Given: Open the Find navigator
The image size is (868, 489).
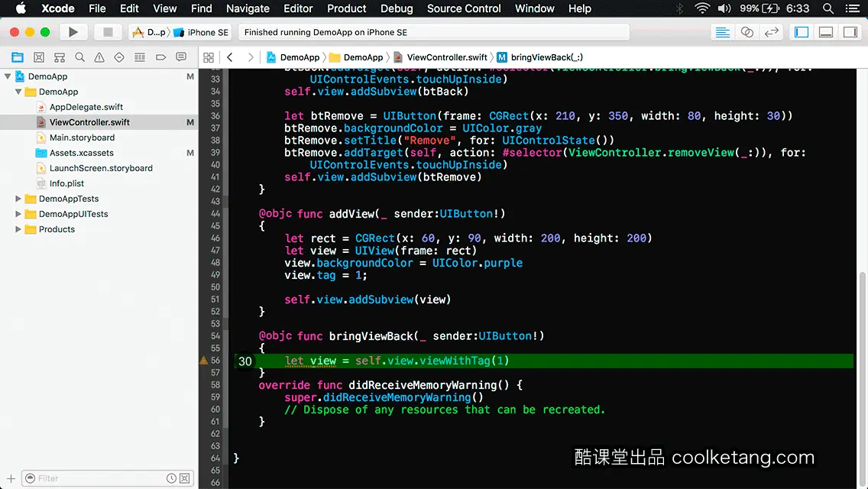Looking at the screenshot, I should (79, 57).
